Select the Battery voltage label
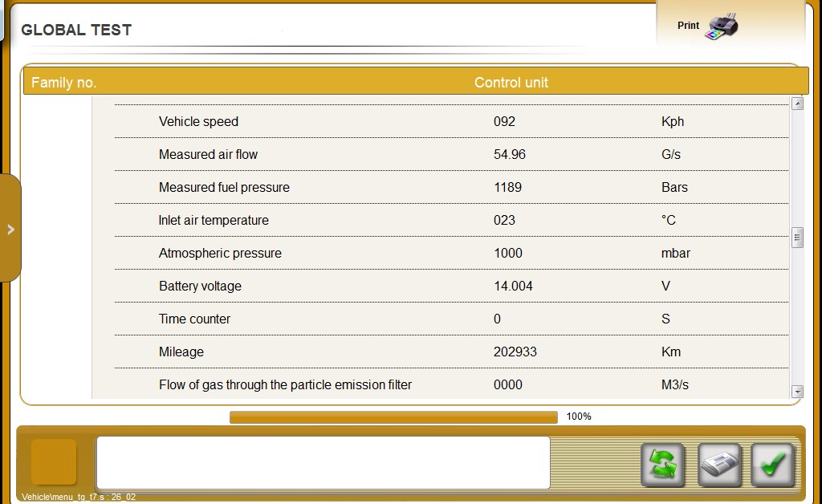The width and height of the screenshot is (822, 504). click(x=200, y=286)
